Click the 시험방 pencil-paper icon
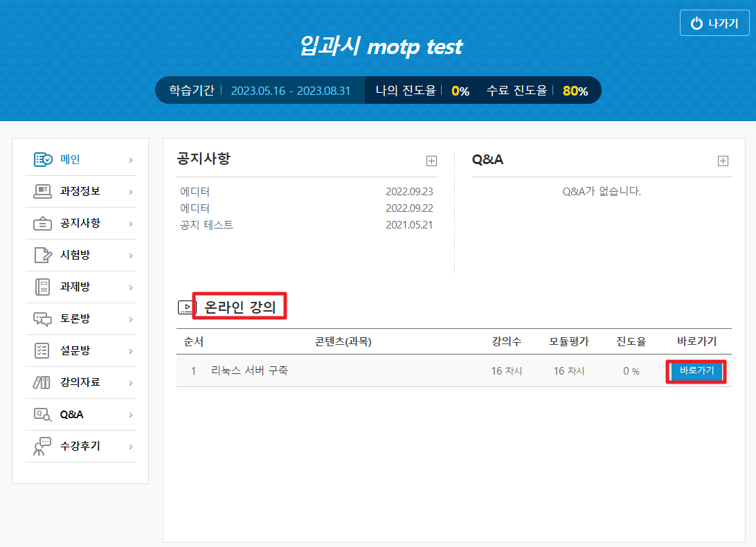The image size is (756, 547). pos(43,255)
